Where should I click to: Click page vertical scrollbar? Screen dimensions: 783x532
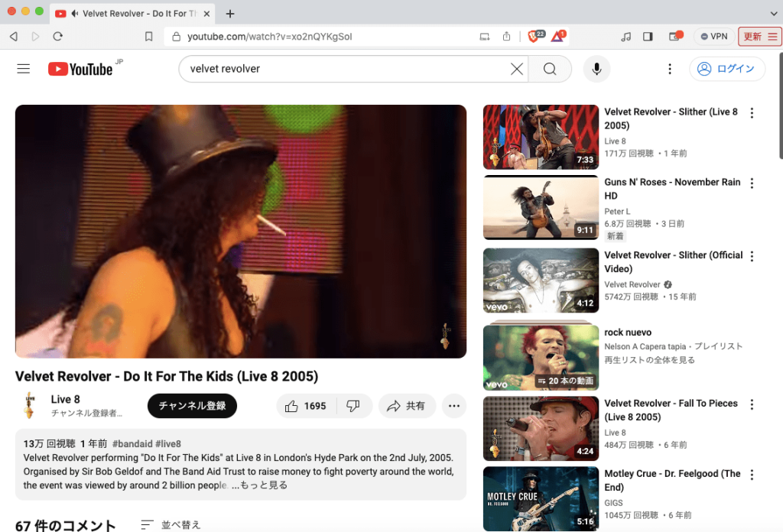781,105
